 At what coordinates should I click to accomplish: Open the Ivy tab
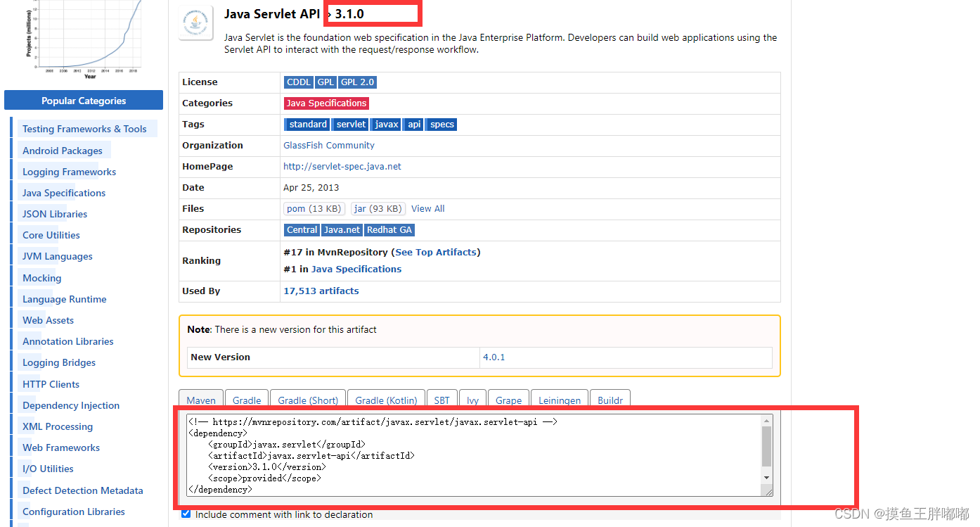tap(472, 400)
